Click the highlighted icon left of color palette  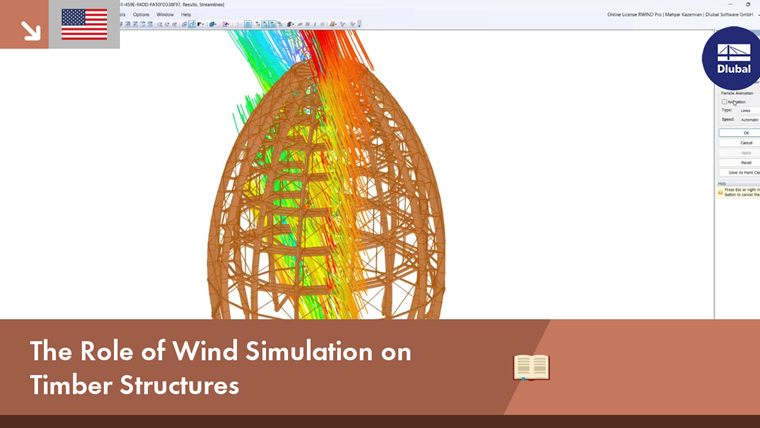click(x=191, y=24)
